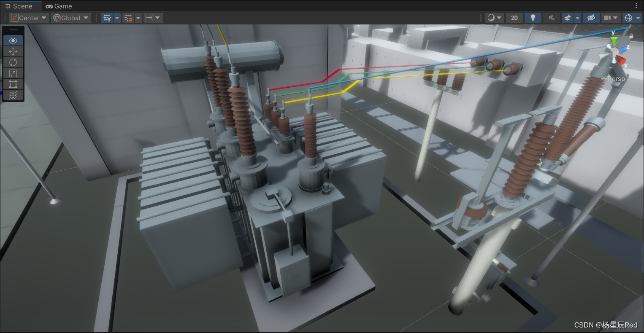Toggle scene effects (skybox, fog) button

click(x=568, y=18)
